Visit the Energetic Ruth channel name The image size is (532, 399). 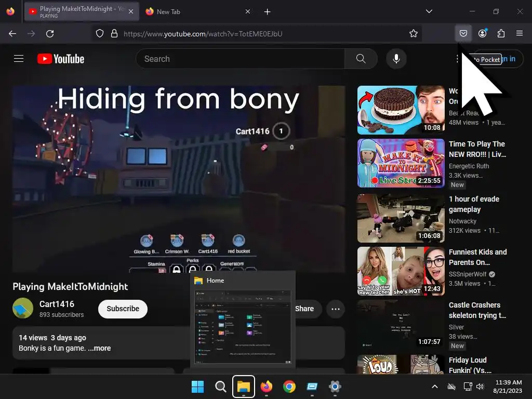(x=469, y=166)
